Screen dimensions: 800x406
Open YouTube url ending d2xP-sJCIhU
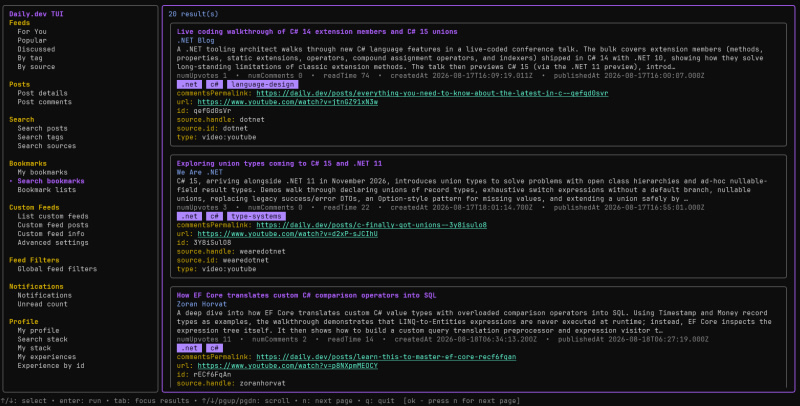pyautogui.click(x=288, y=234)
